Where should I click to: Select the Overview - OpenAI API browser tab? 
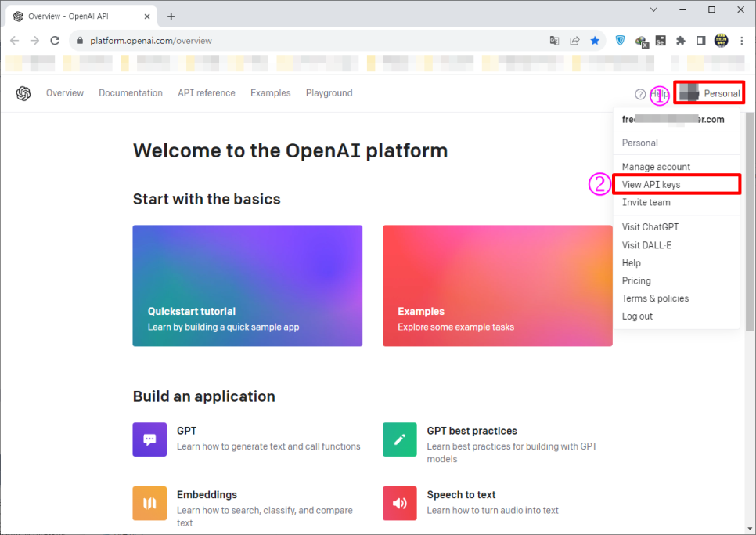pos(82,16)
